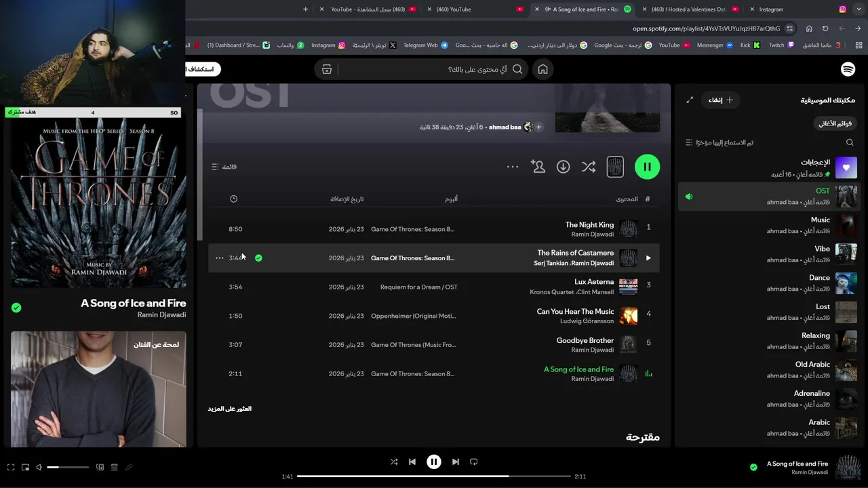
Task: Mute the volume speaker icon
Action: [39, 467]
